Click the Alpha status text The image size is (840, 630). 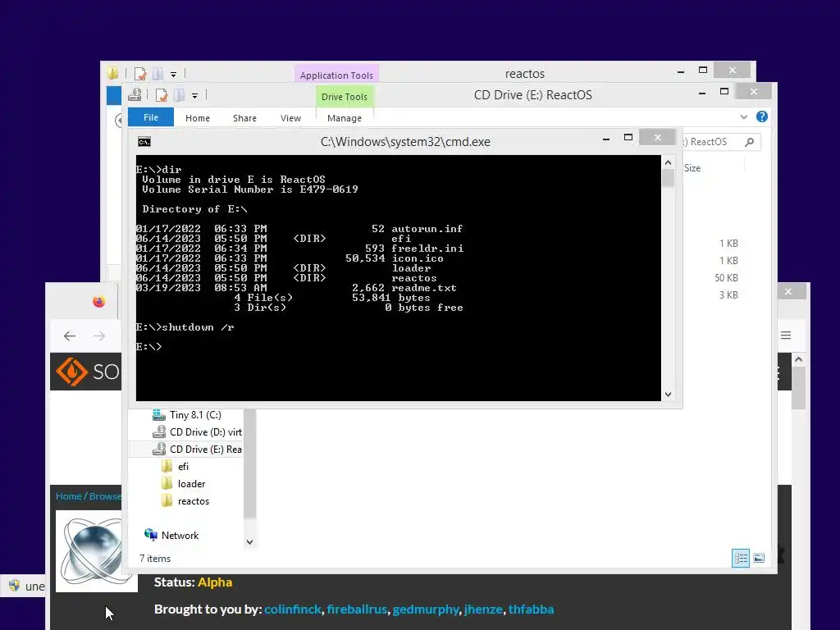[x=215, y=582]
